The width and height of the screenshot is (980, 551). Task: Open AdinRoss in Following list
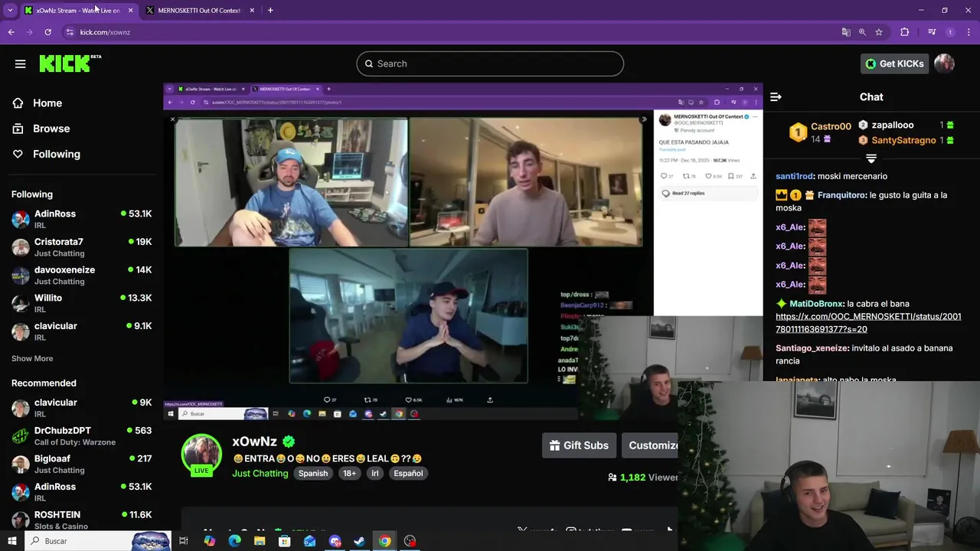click(x=81, y=220)
